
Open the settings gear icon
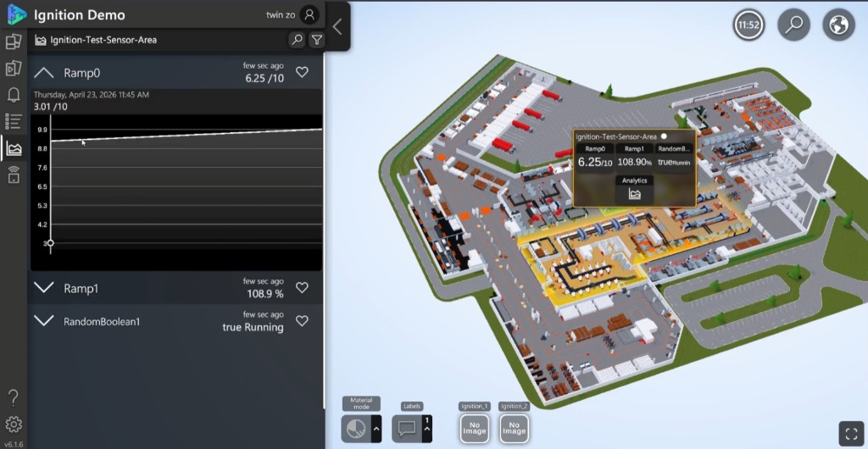point(14,424)
